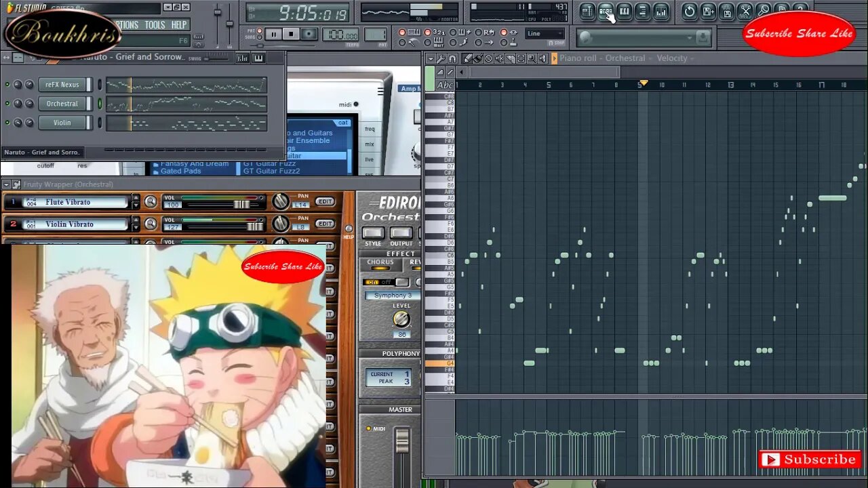Viewport: 868px width, 488px height.
Task: Show the piano roll view button
Action: 624,11
